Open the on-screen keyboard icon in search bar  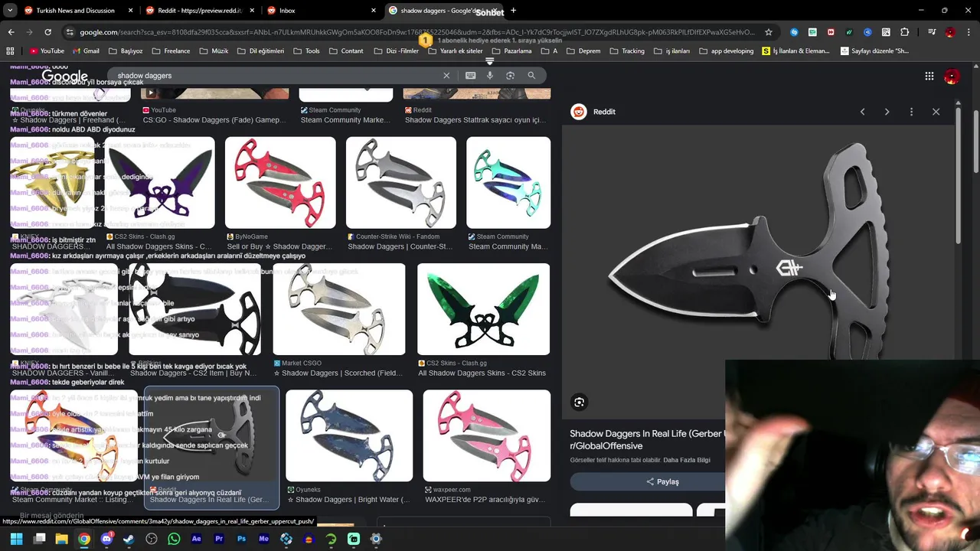click(470, 76)
